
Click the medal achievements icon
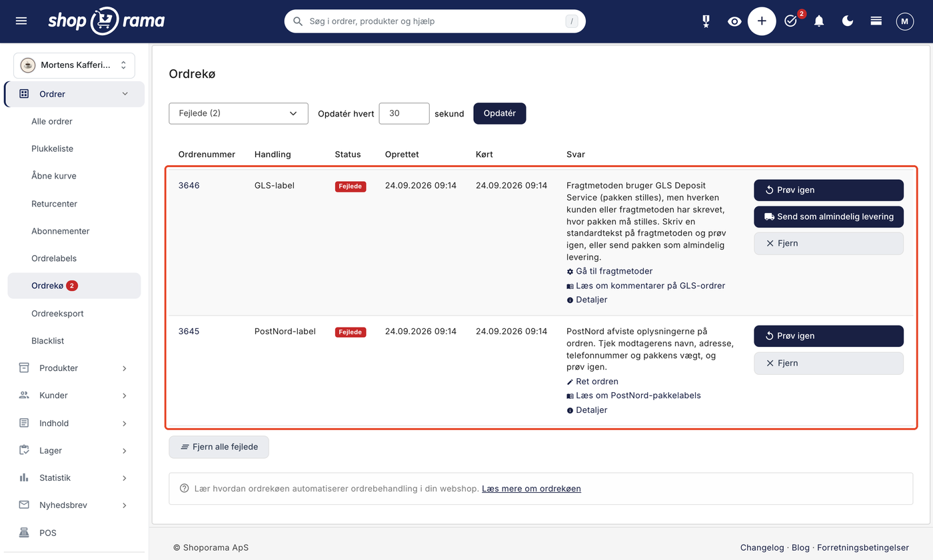click(706, 21)
